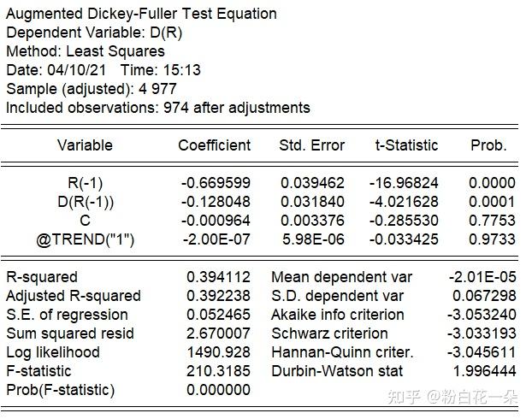Click the C constant row label

tap(85, 221)
